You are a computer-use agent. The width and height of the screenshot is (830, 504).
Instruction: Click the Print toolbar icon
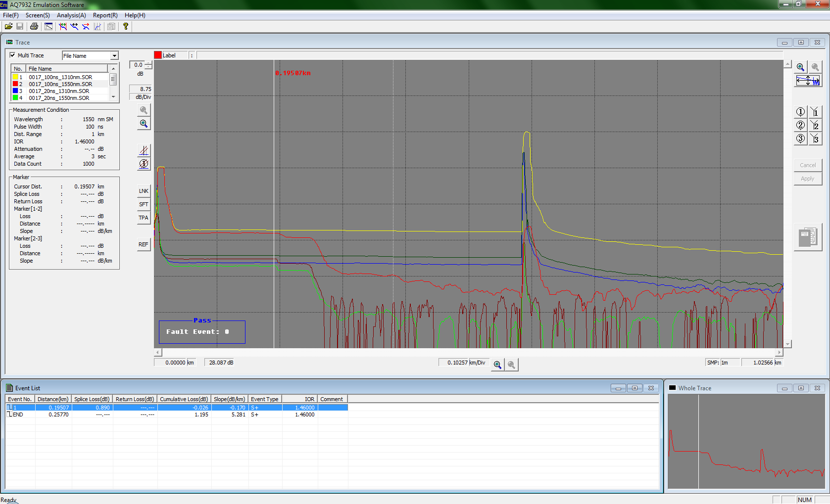[34, 26]
